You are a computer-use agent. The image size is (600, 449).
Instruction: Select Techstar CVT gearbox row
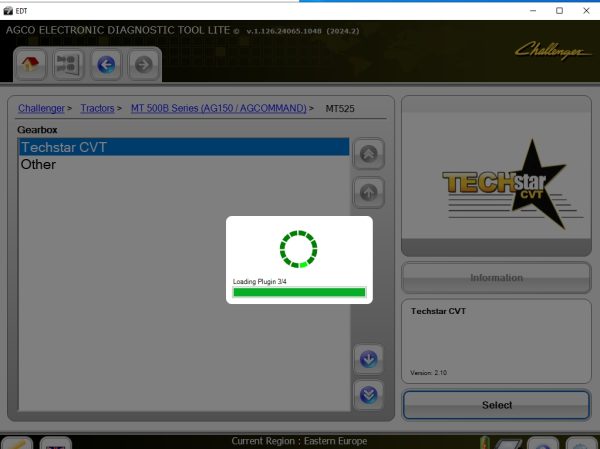pos(184,147)
